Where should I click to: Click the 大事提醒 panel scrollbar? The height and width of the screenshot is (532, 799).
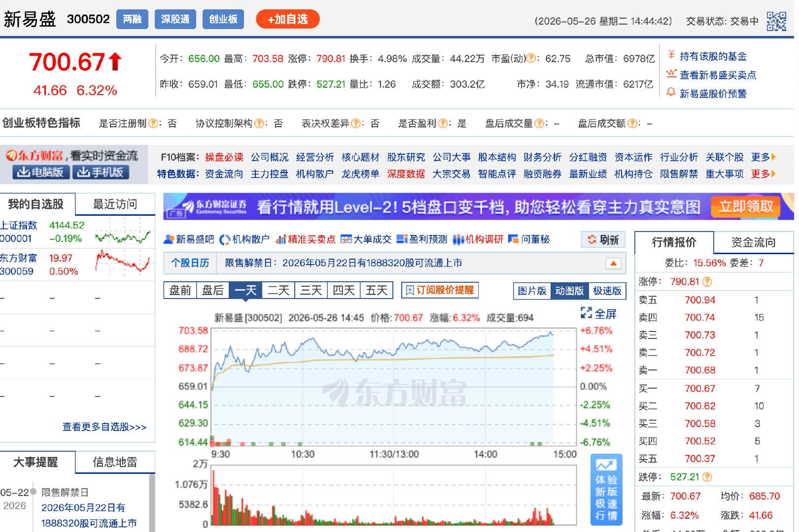(x=152, y=502)
